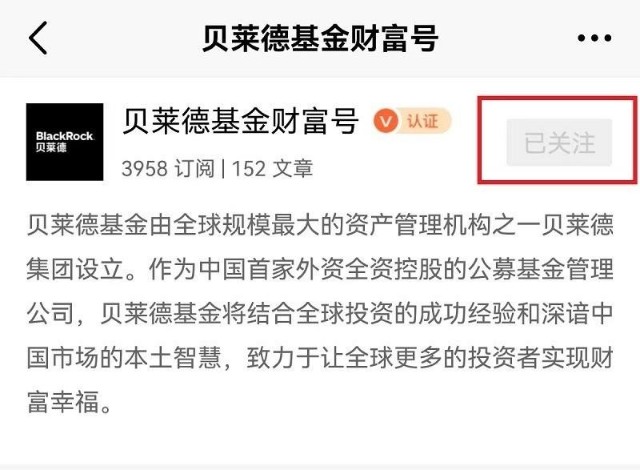The height and width of the screenshot is (470, 640).
Task: Click the orange V verification icon
Action: tap(385, 121)
